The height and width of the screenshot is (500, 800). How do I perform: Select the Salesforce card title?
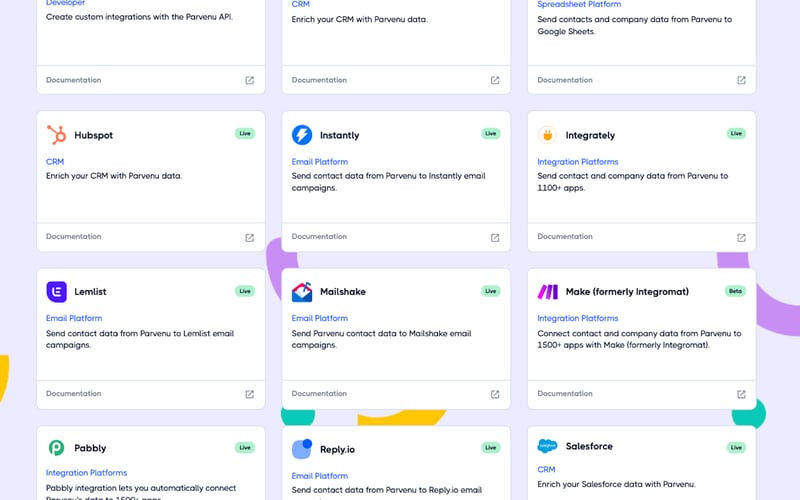tap(589, 446)
